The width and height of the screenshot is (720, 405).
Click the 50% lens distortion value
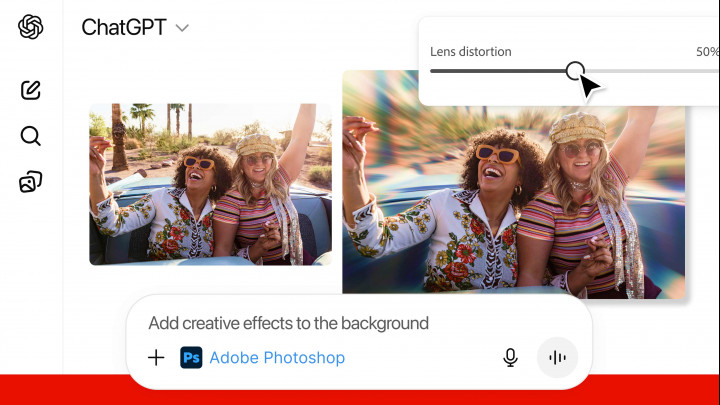point(706,51)
